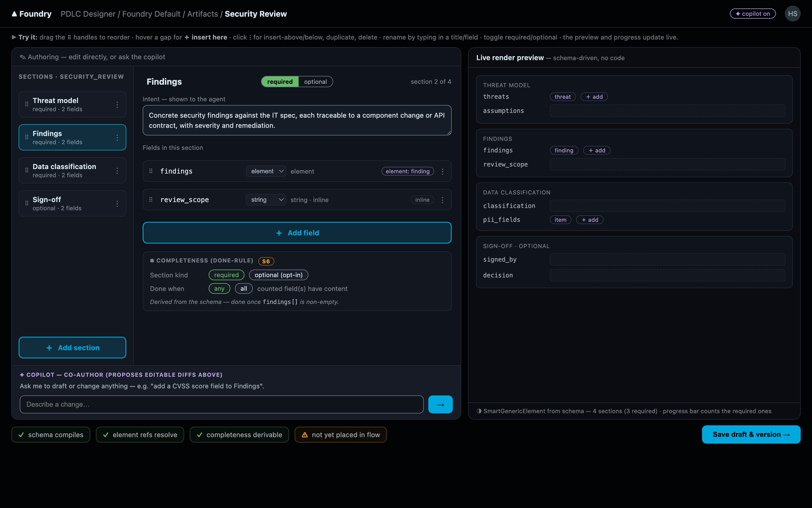This screenshot has width=812, height=508.
Task: Click the copilot send arrow button
Action: tap(440, 404)
